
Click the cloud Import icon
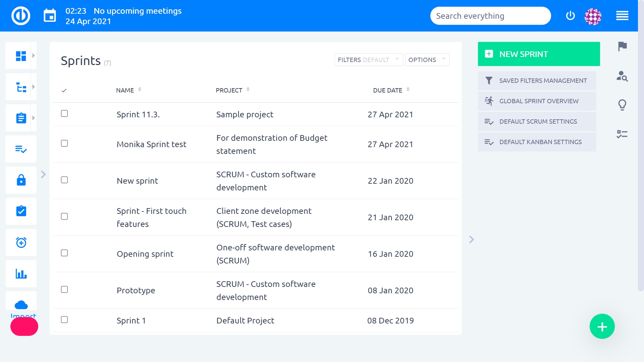click(x=21, y=304)
